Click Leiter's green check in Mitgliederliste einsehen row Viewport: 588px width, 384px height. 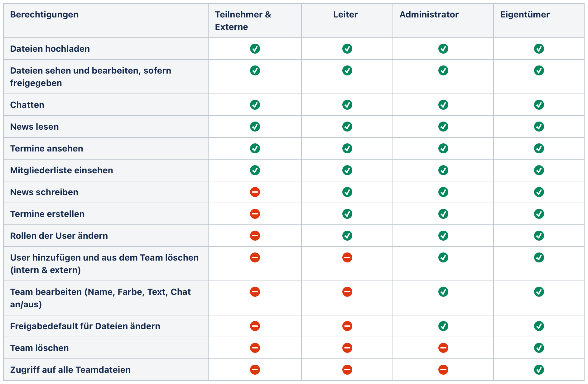347,170
